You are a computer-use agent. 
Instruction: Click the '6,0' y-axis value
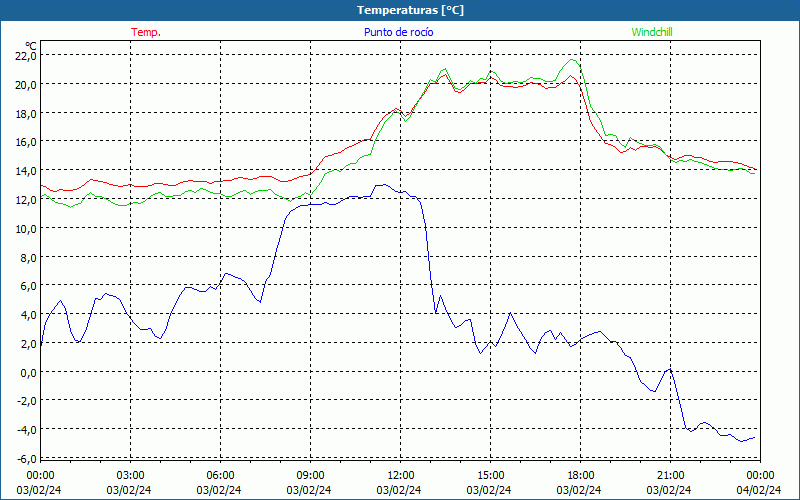click(x=29, y=286)
